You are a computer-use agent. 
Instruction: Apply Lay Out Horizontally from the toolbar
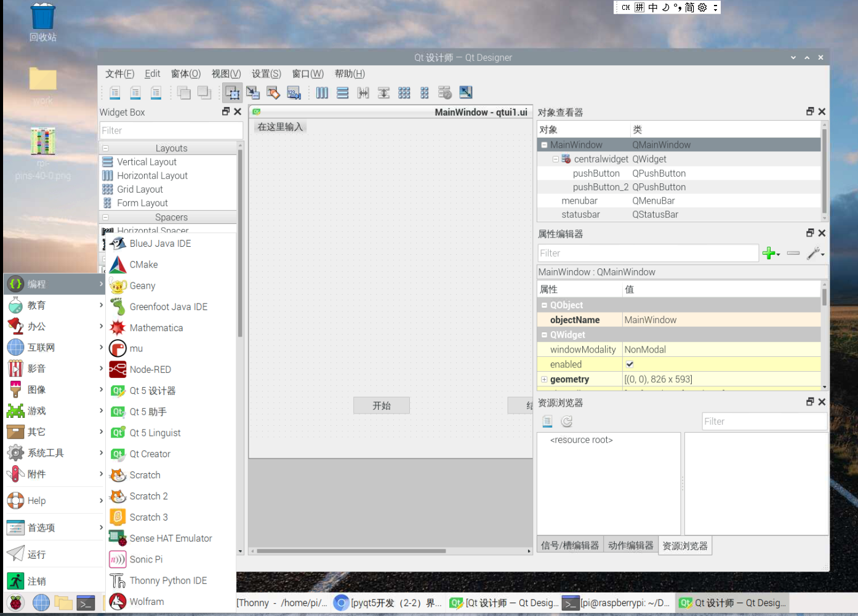click(322, 93)
